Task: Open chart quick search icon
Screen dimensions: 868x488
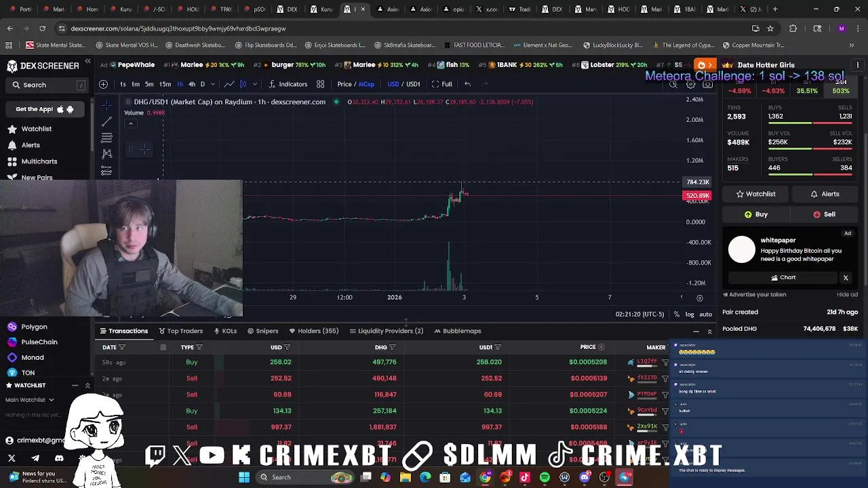Action: [673, 85]
